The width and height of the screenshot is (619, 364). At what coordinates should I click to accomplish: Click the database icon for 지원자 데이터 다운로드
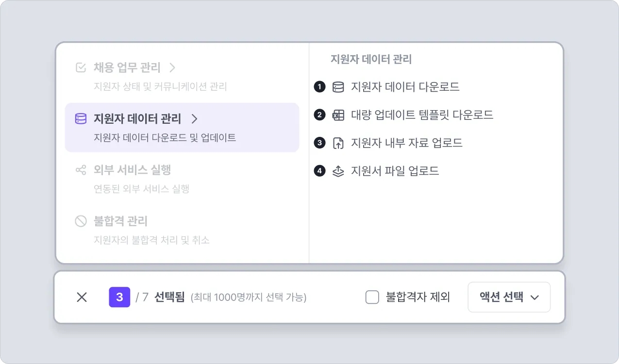338,87
